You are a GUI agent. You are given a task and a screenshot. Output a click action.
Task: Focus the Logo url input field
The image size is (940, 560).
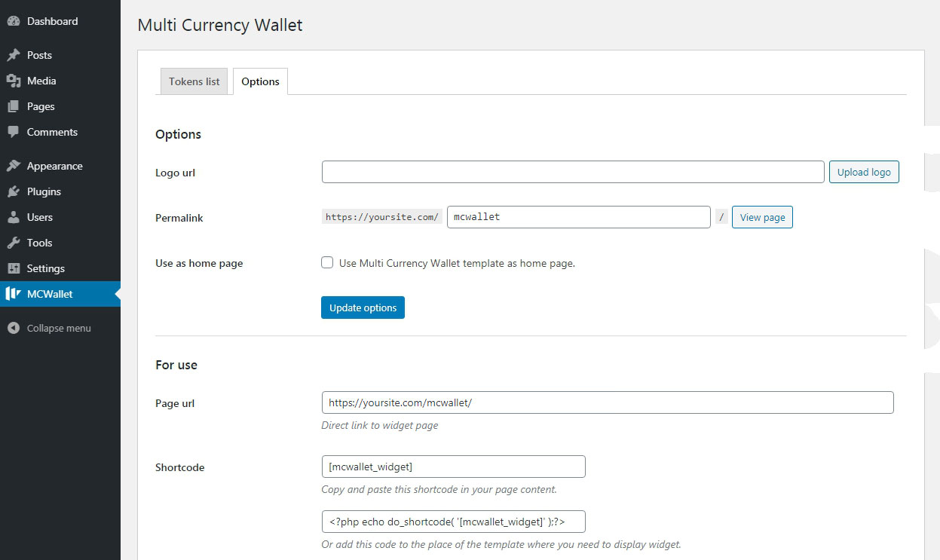(x=573, y=172)
